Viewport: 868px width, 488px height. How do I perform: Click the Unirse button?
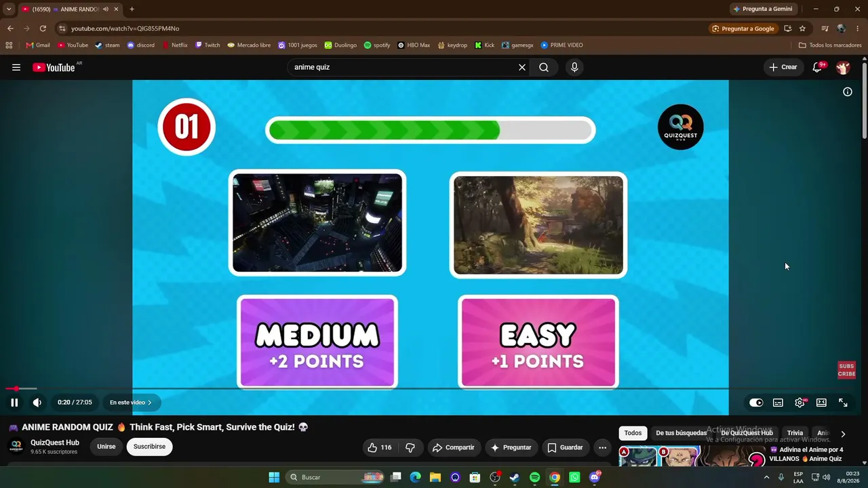[106, 447]
